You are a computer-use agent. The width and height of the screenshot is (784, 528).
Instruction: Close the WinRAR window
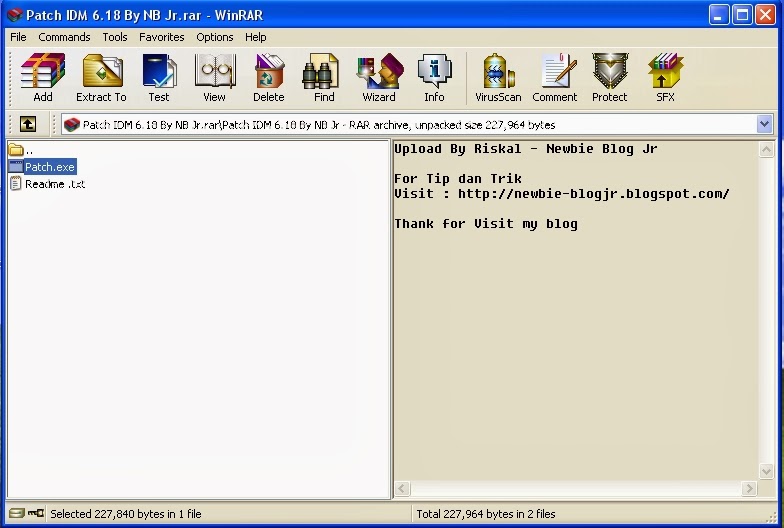click(x=766, y=15)
